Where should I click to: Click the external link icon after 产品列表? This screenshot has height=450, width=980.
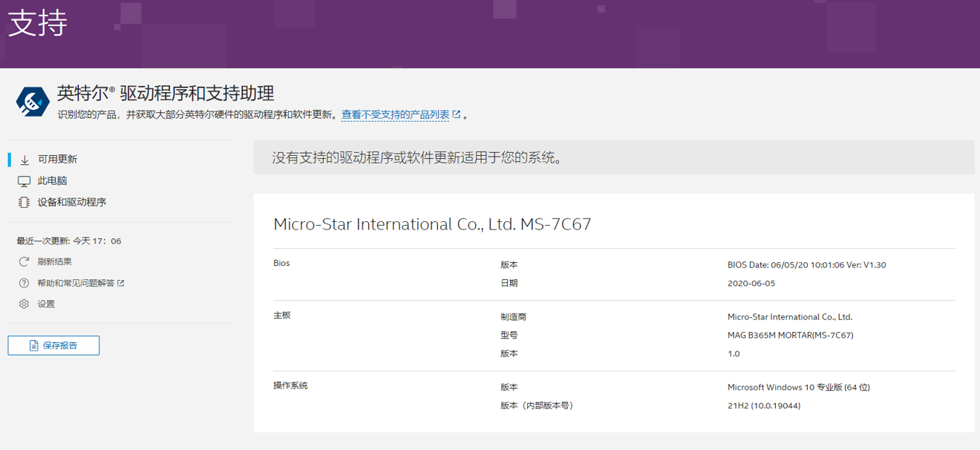[x=457, y=114]
